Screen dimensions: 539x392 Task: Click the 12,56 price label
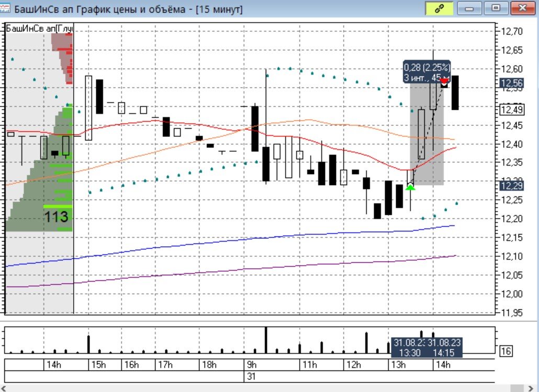click(x=511, y=83)
